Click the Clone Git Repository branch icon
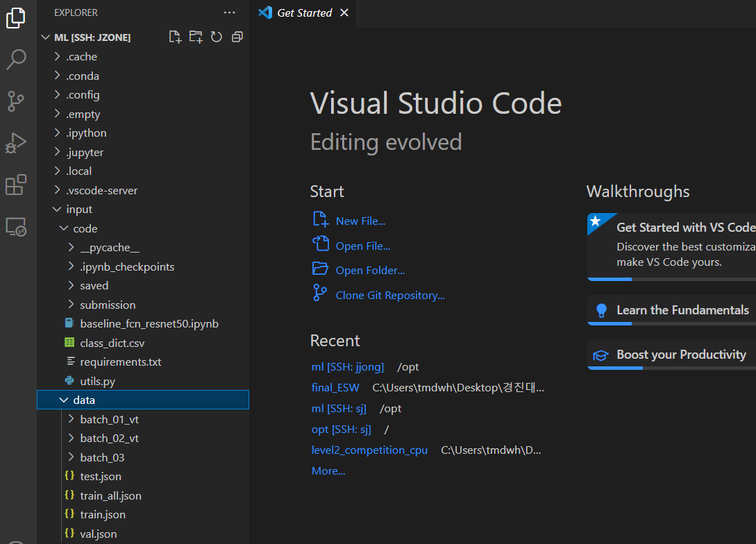The image size is (756, 544). [x=319, y=293]
